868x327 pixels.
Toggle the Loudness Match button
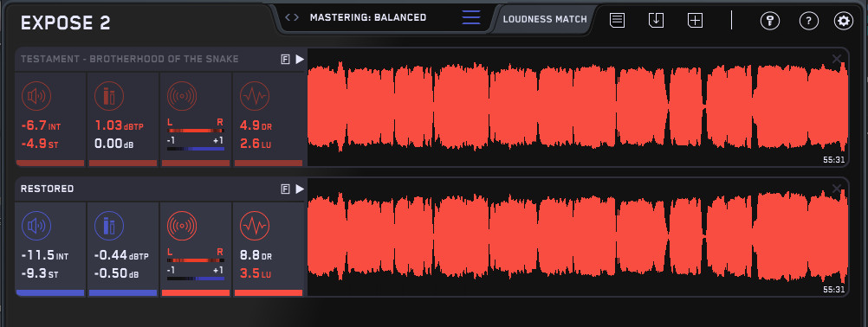[545, 19]
